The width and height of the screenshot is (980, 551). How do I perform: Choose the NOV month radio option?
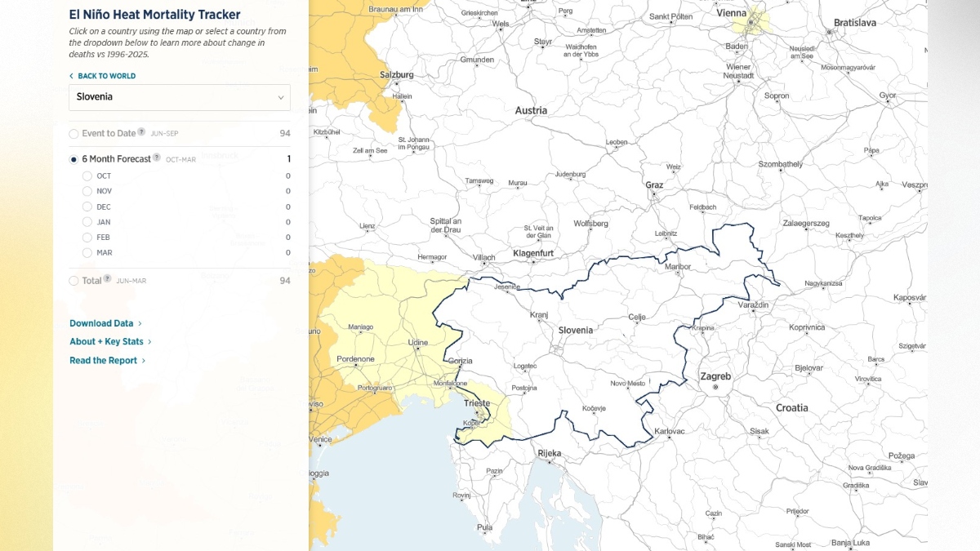click(87, 191)
